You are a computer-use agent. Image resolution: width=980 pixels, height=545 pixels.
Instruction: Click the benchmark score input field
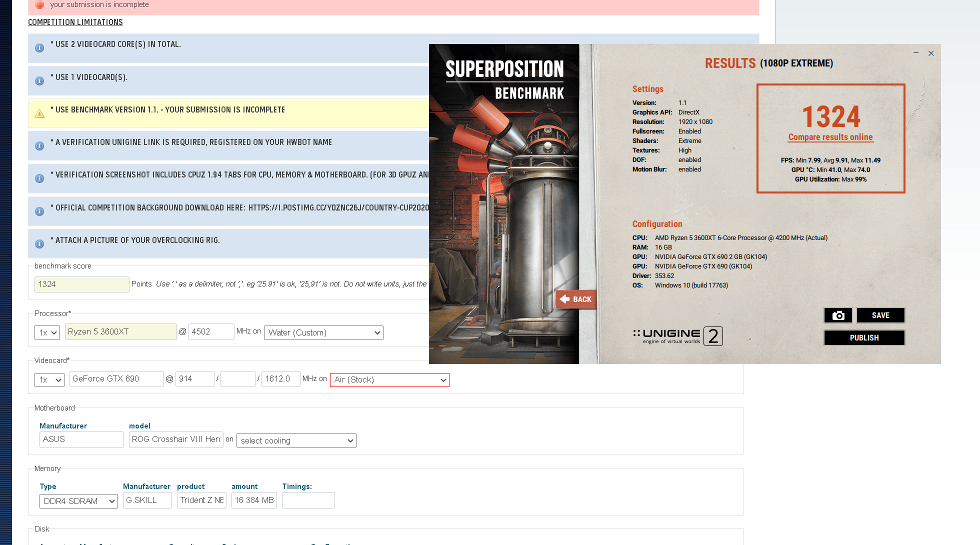tap(81, 284)
